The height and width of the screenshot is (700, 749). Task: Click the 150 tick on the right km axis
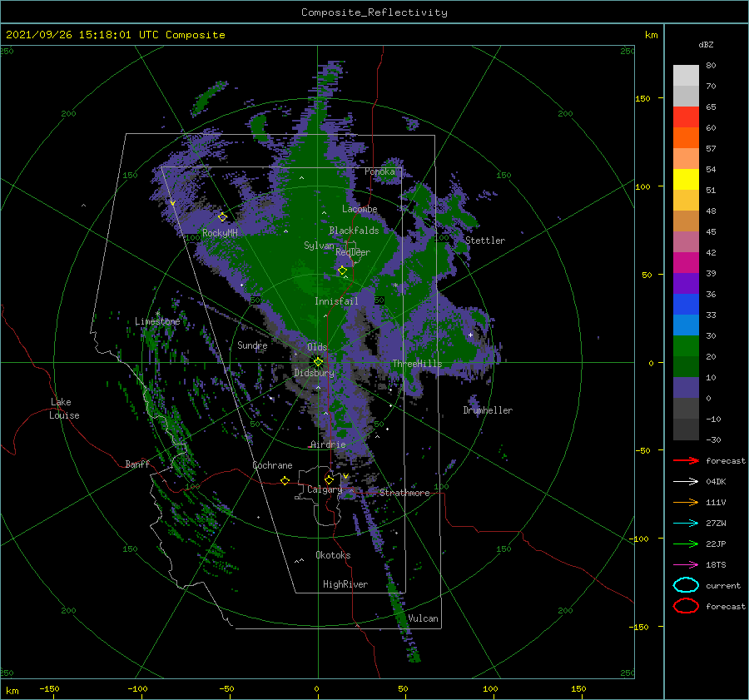pos(642,98)
